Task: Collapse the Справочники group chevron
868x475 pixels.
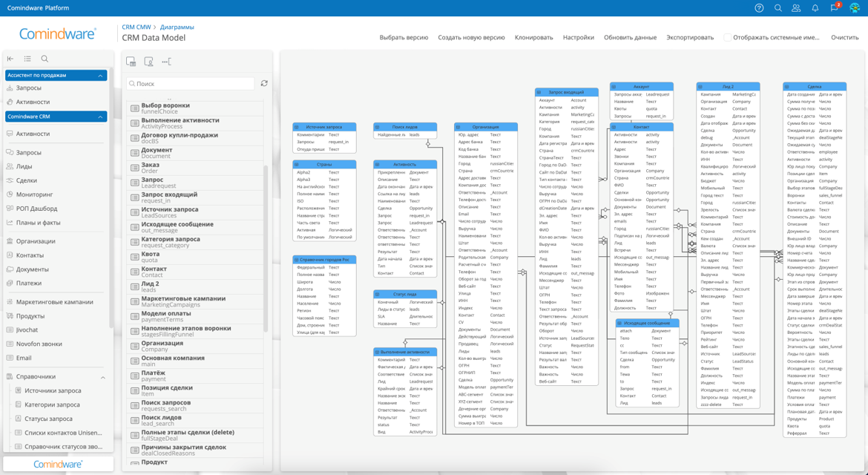Action: (x=103, y=377)
